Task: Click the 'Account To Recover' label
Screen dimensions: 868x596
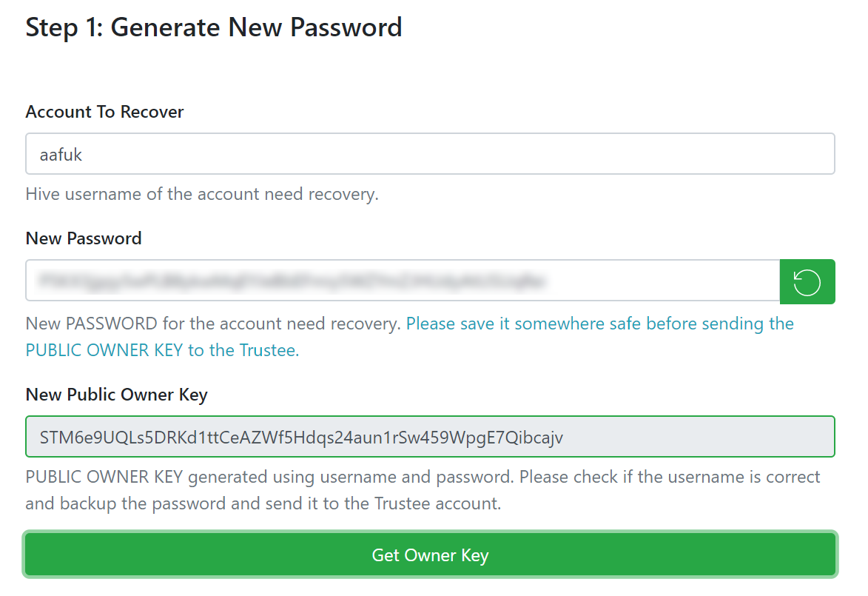Action: 104,111
